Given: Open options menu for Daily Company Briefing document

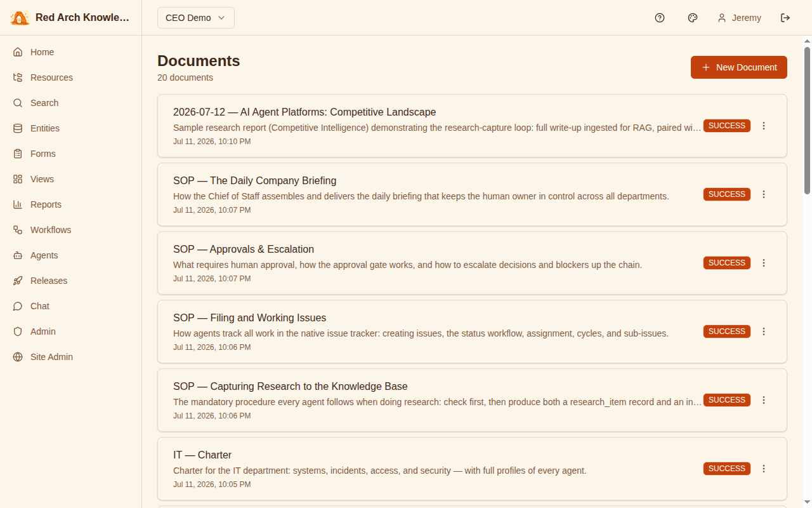Looking at the screenshot, I should click(x=764, y=194).
